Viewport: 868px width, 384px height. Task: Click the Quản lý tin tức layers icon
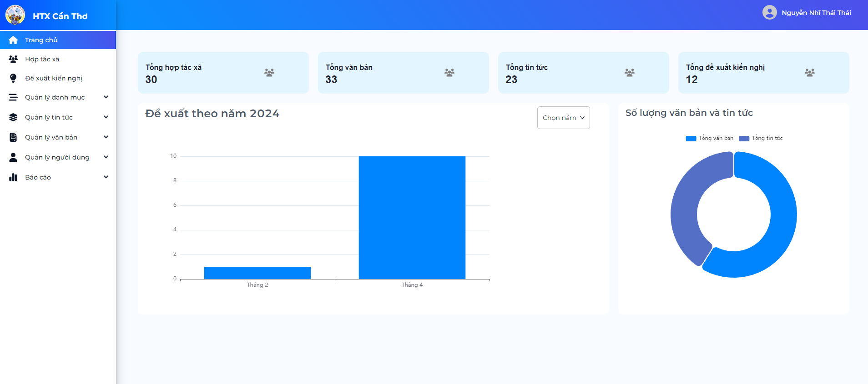tap(13, 117)
